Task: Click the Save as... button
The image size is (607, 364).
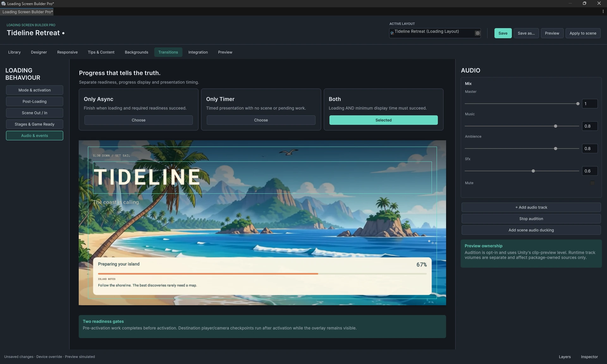Action: [526, 33]
